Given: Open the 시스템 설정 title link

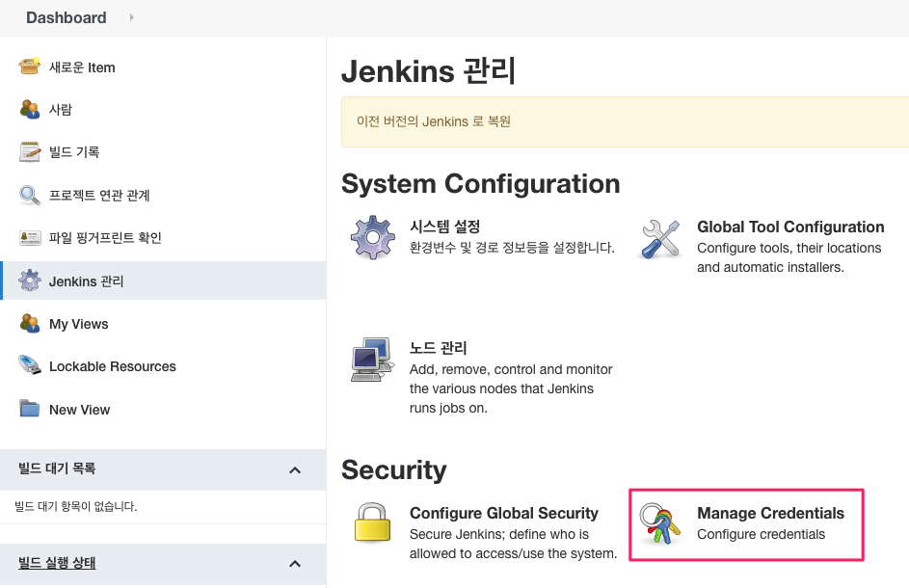Looking at the screenshot, I should pyautogui.click(x=444, y=227).
